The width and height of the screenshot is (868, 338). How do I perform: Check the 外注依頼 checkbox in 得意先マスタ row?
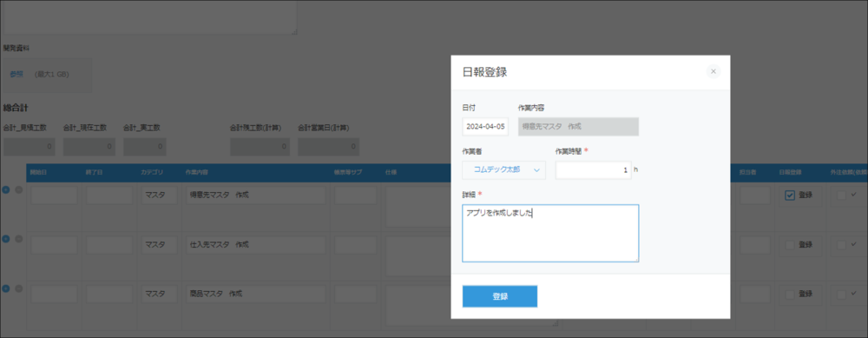[x=841, y=195]
